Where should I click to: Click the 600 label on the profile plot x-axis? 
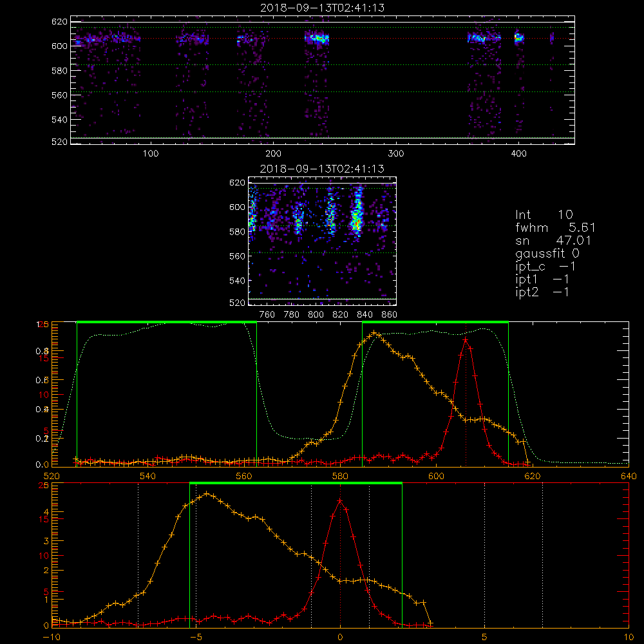click(436, 476)
